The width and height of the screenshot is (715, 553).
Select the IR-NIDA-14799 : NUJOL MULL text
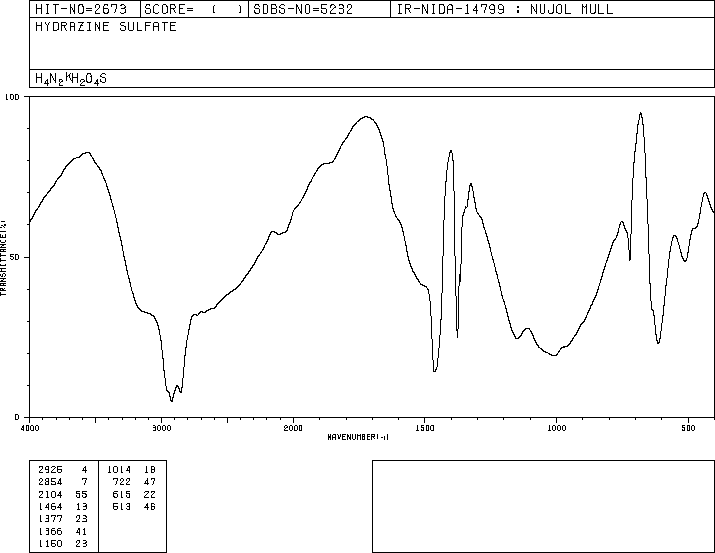click(505, 9)
